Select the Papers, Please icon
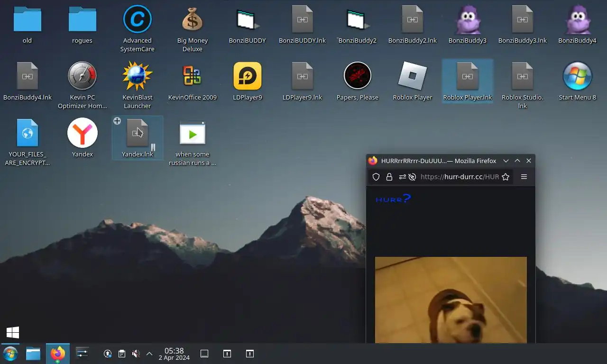The image size is (607, 364). coord(357,76)
